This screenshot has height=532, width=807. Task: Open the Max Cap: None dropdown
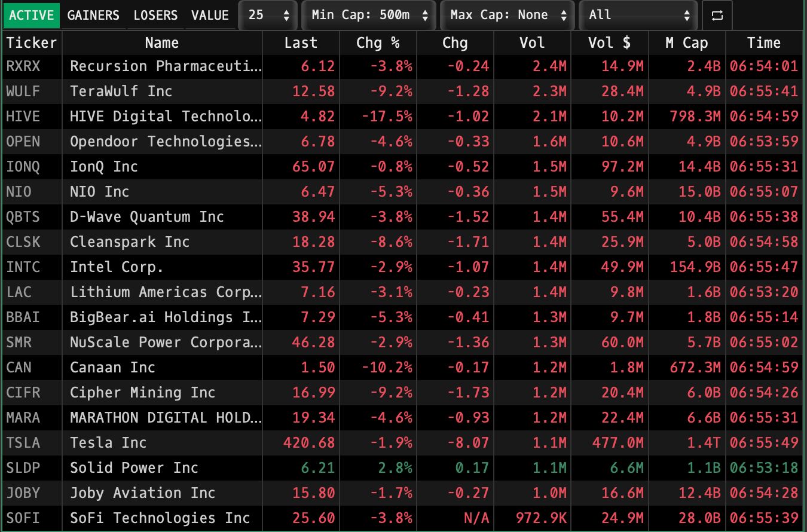point(508,15)
